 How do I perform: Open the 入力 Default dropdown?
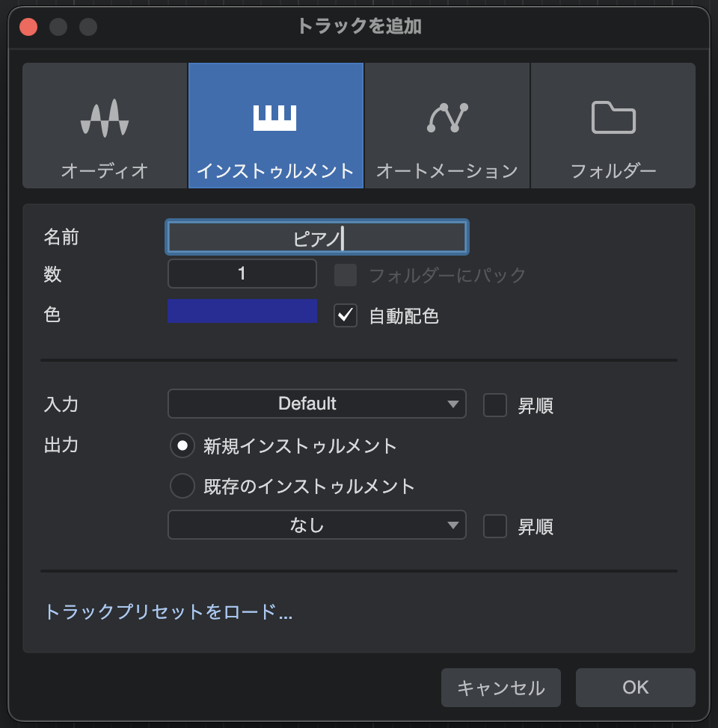[x=317, y=404]
